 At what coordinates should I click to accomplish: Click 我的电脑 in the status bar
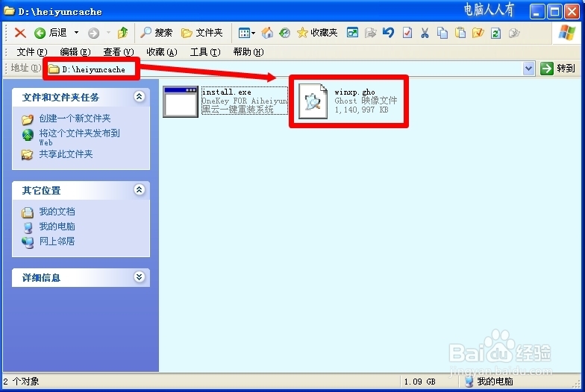tap(489, 382)
